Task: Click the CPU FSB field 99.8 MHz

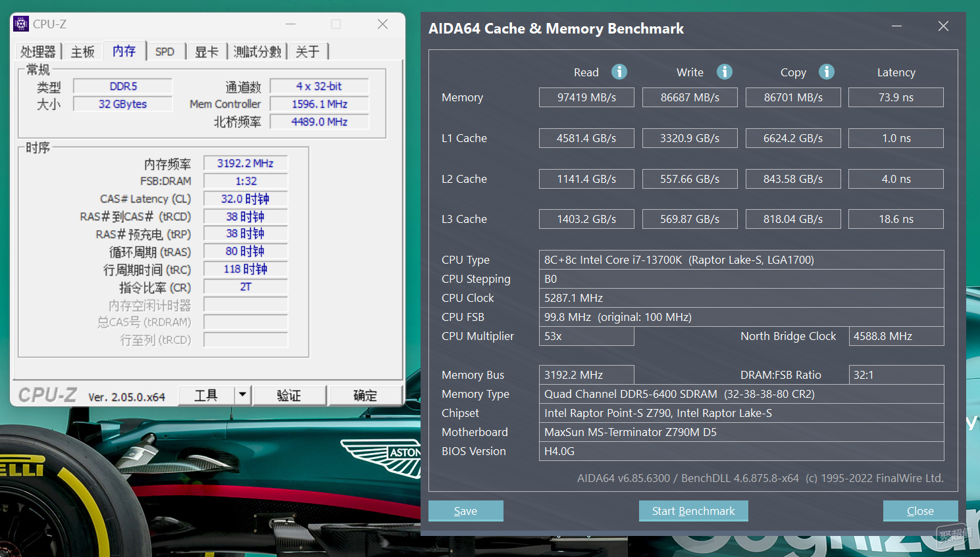Action: coord(742,317)
